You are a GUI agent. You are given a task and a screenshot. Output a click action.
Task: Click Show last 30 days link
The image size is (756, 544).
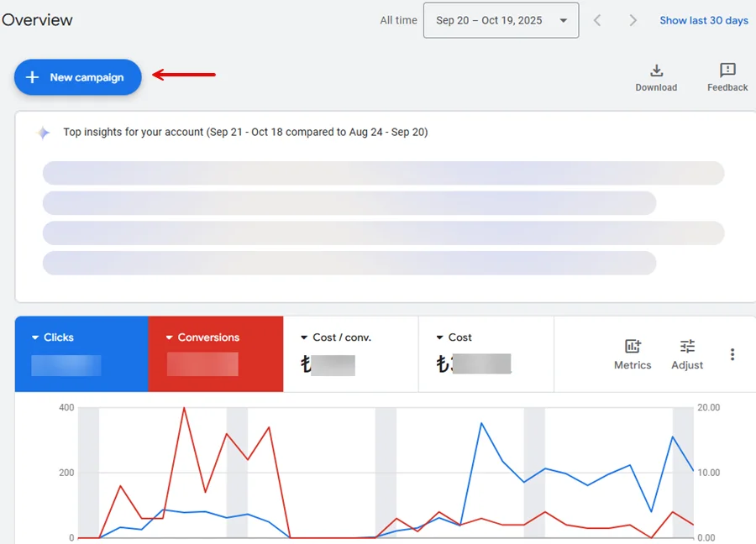703,20
